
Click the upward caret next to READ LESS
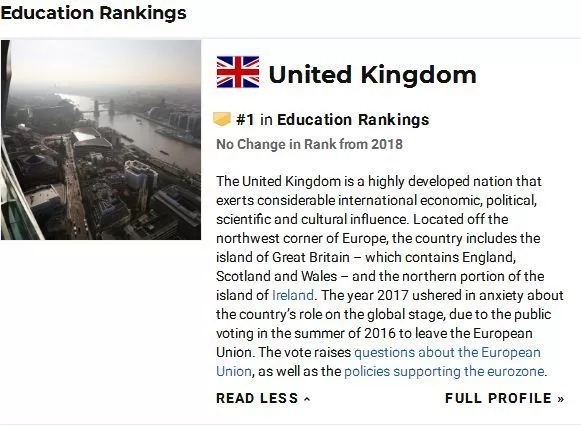(x=307, y=399)
